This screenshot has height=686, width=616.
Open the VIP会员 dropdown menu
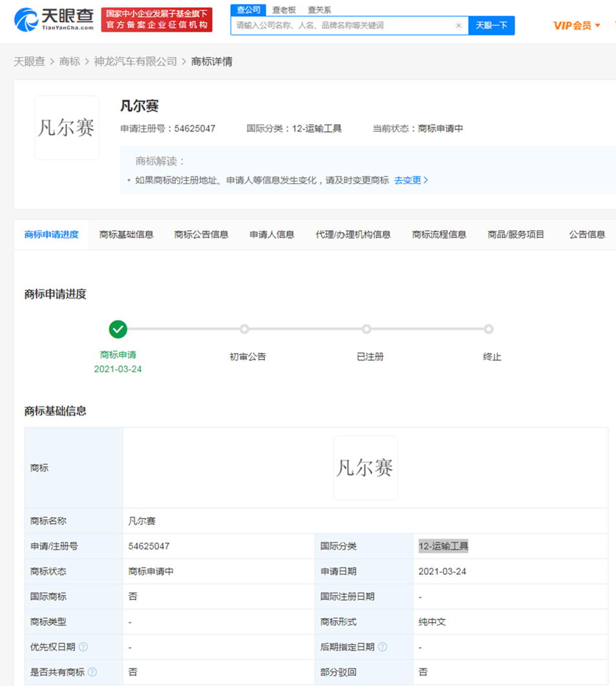tap(577, 26)
